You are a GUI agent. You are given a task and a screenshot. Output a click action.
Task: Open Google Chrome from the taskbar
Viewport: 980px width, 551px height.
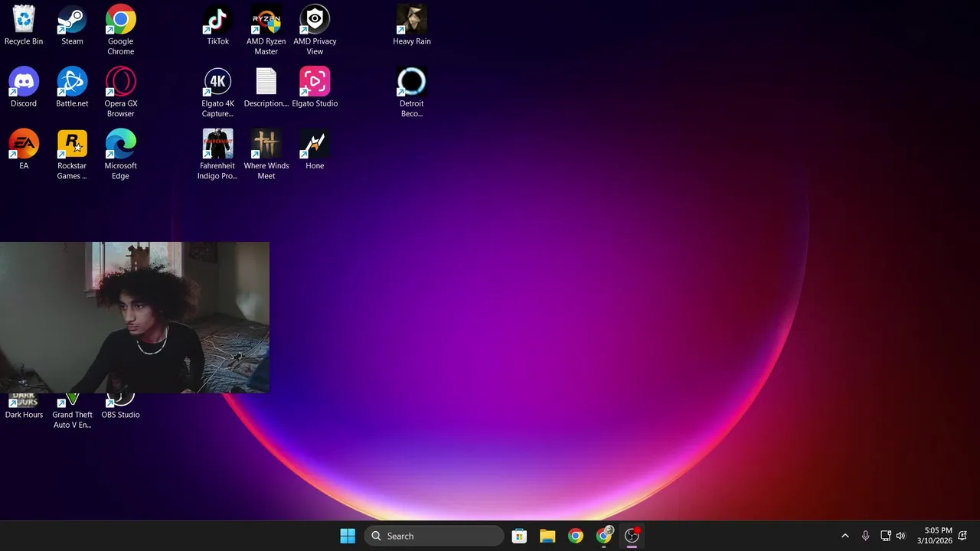(576, 536)
